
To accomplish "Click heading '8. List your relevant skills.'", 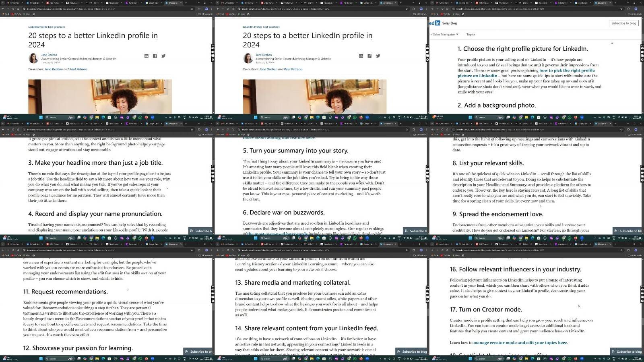I will (488, 163).
